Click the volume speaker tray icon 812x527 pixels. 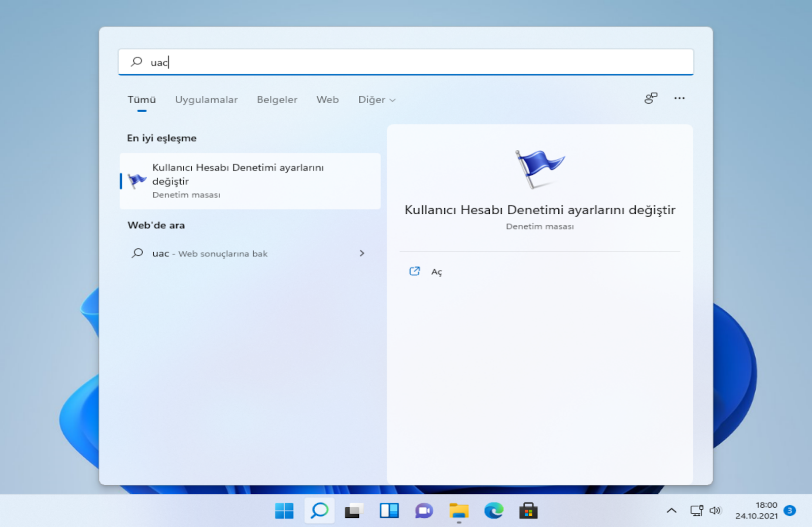[715, 510]
